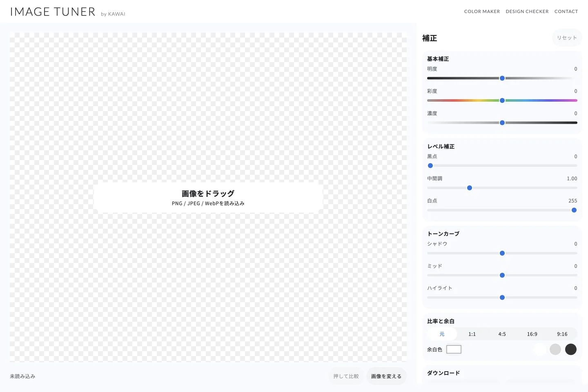
Task: Click the 白点 slider handle
Action: pos(574,210)
